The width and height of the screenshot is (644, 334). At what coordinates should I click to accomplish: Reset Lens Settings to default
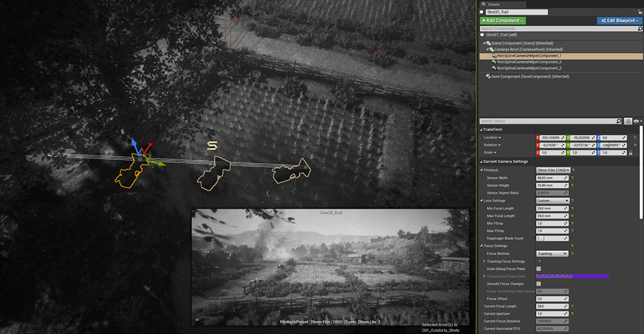tap(573, 201)
